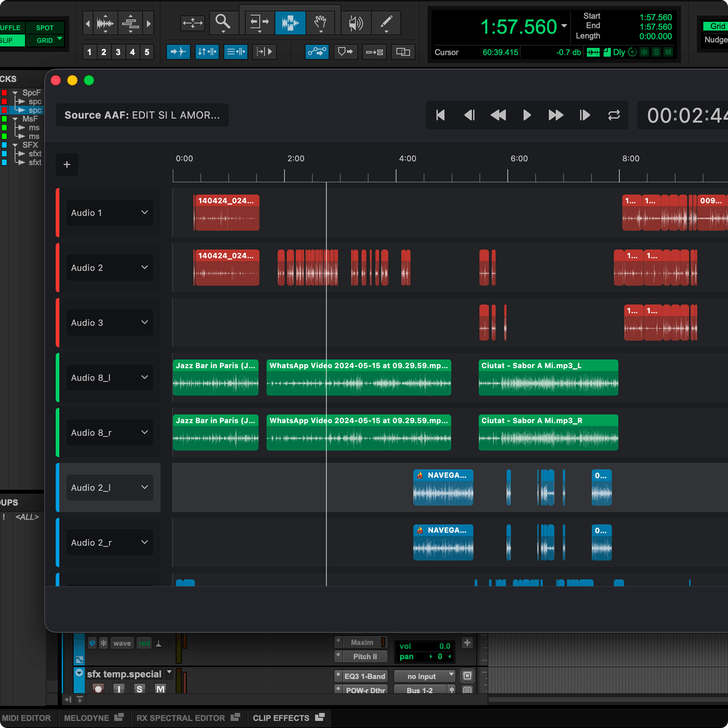Collapse the SFX folder in track list
This screenshot has width=728, height=728.
[15, 145]
